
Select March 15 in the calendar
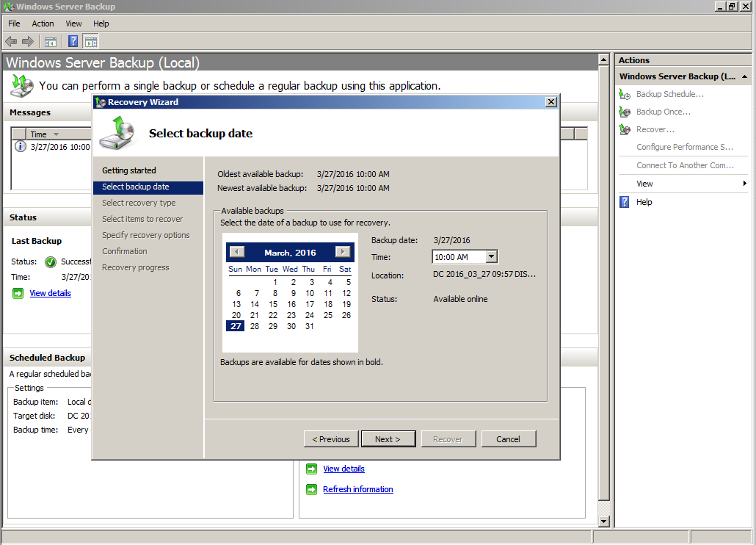[273, 304]
